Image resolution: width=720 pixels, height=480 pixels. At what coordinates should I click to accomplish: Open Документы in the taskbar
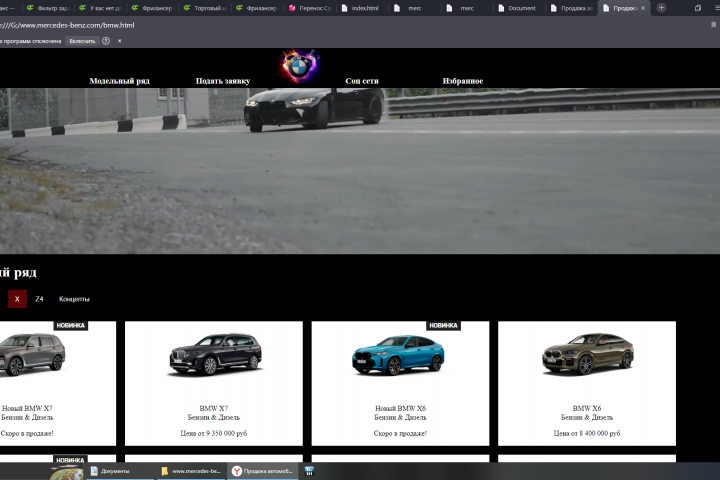coord(121,471)
